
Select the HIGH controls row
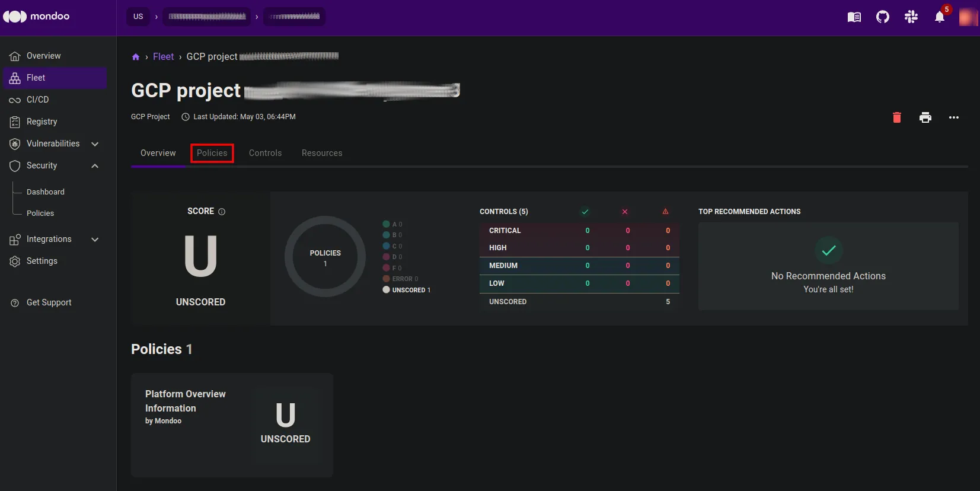tap(579, 248)
